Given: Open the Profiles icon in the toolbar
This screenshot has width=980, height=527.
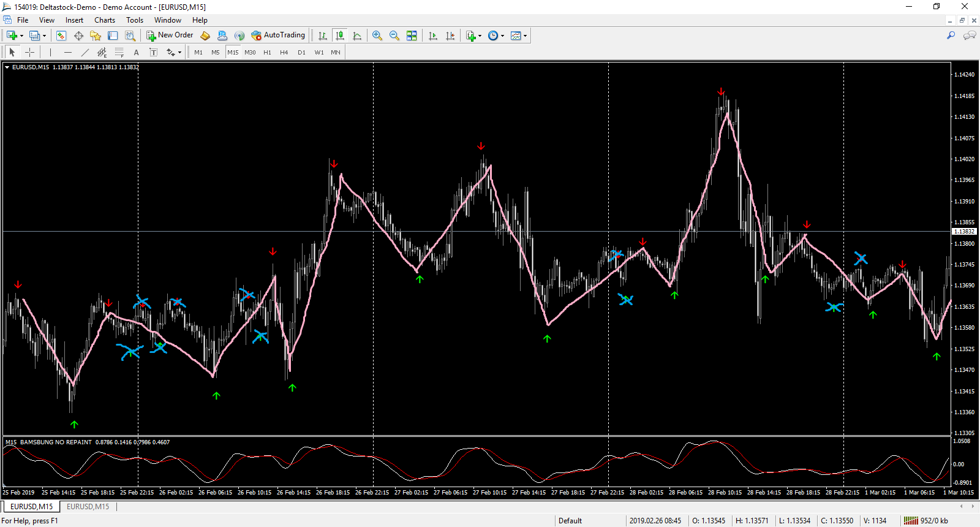Looking at the screenshot, I should click(34, 36).
